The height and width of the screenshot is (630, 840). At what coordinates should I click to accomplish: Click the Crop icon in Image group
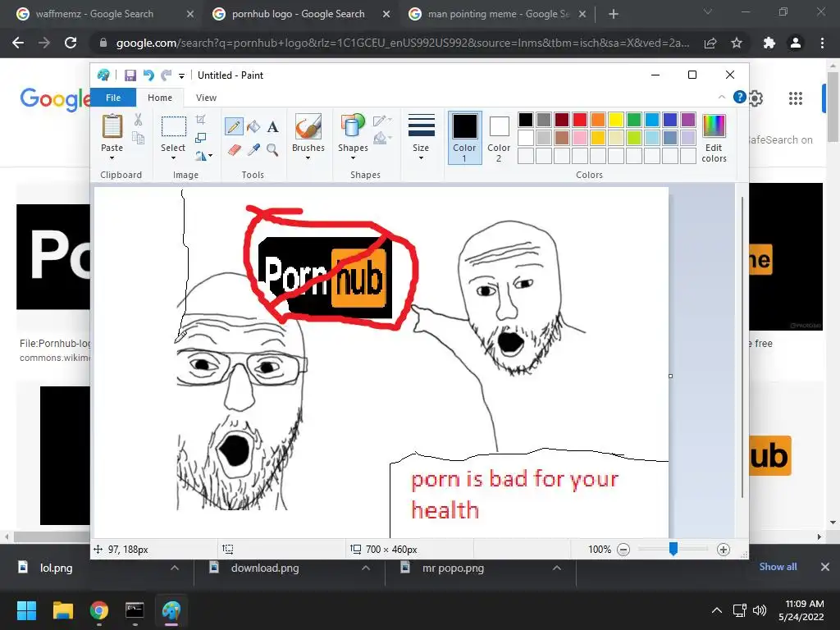[x=200, y=120]
